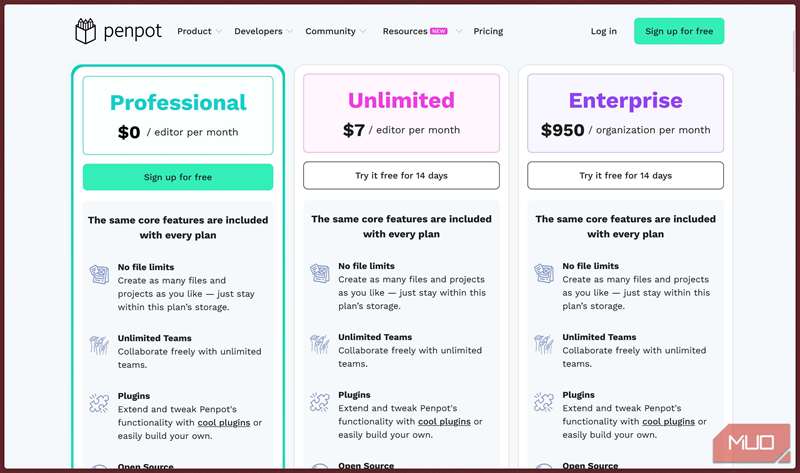Viewport: 800px width, 473px height.
Task: Click No file limits icon in Professional plan
Action: coord(99,272)
